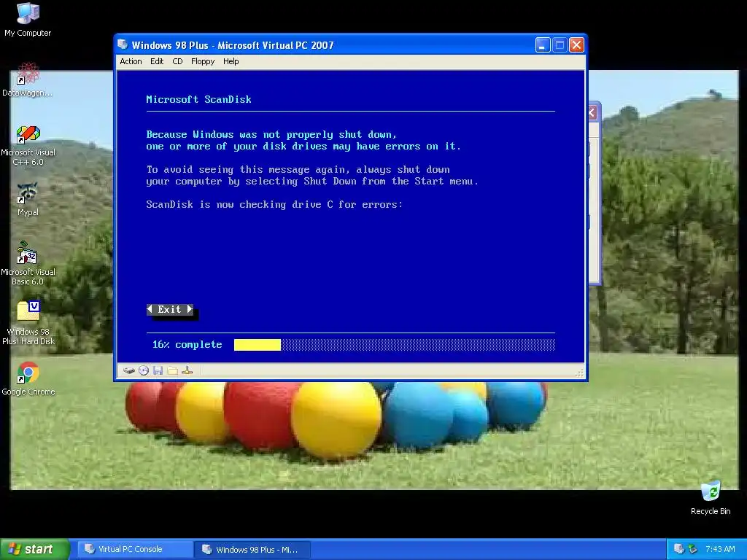
Task: Select the Microsoft Visual Basic 6.0 shortcut
Action: (28, 263)
